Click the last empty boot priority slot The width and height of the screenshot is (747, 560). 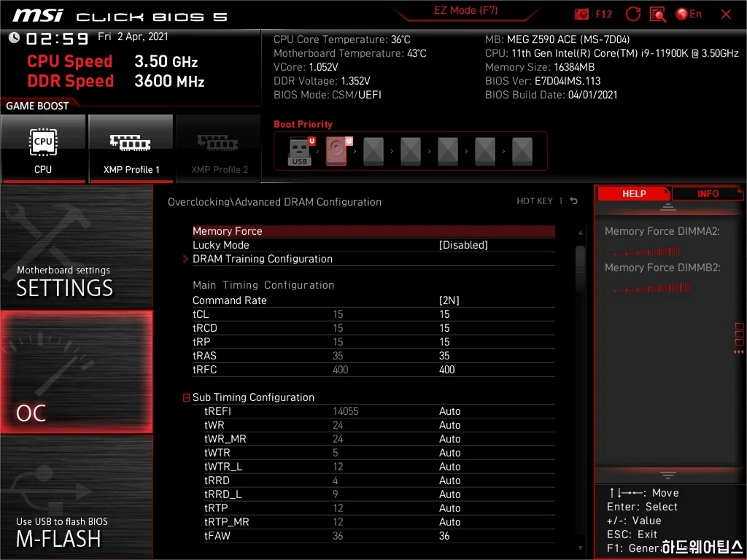(522, 151)
